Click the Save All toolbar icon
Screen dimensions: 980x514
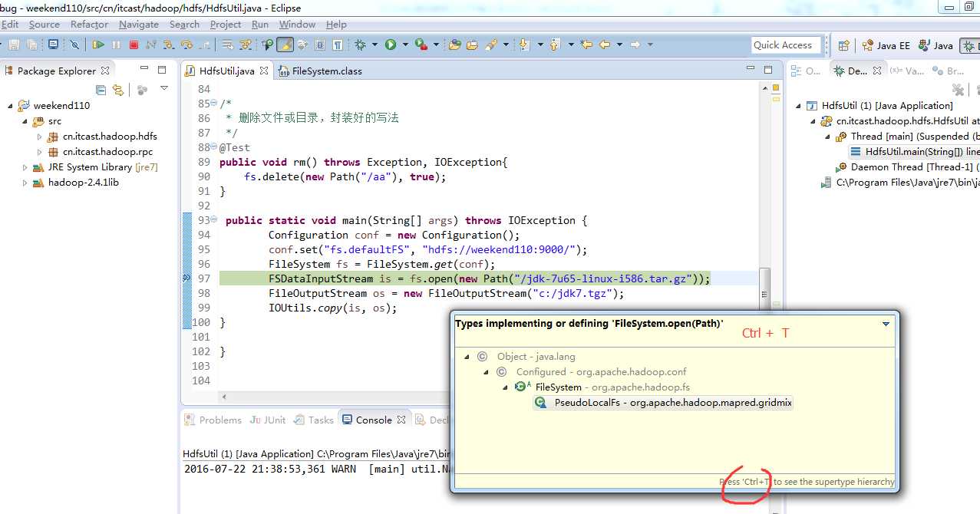(x=32, y=44)
